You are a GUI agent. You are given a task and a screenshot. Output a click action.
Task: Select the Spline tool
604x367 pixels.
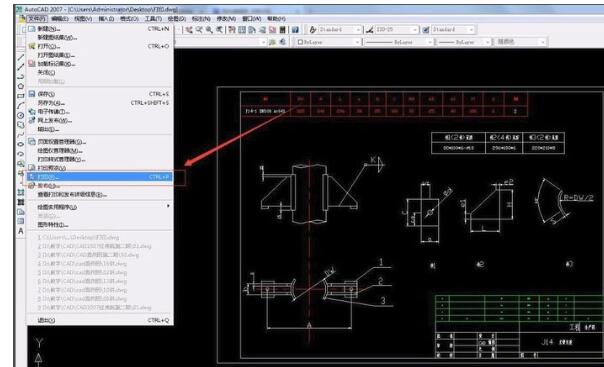21,135
